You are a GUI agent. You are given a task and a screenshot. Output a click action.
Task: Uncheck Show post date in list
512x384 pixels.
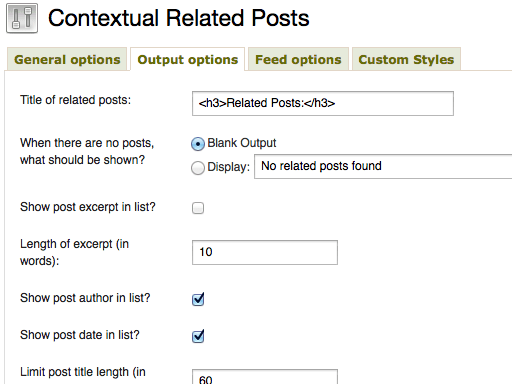tap(198, 336)
